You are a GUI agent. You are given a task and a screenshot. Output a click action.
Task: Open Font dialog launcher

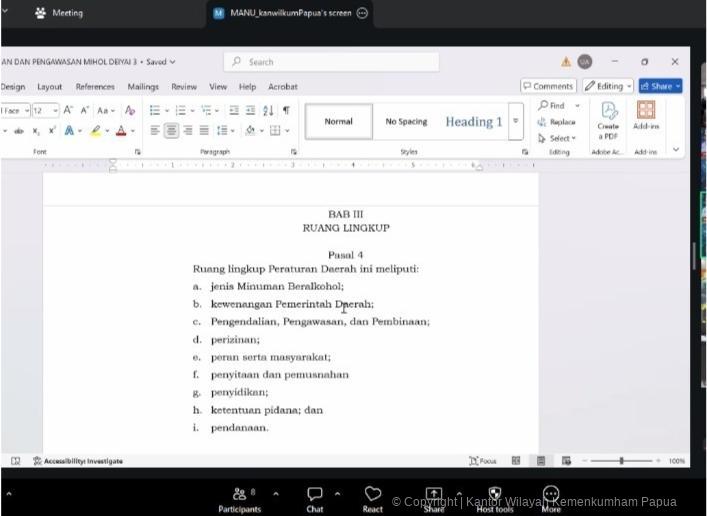(x=137, y=152)
